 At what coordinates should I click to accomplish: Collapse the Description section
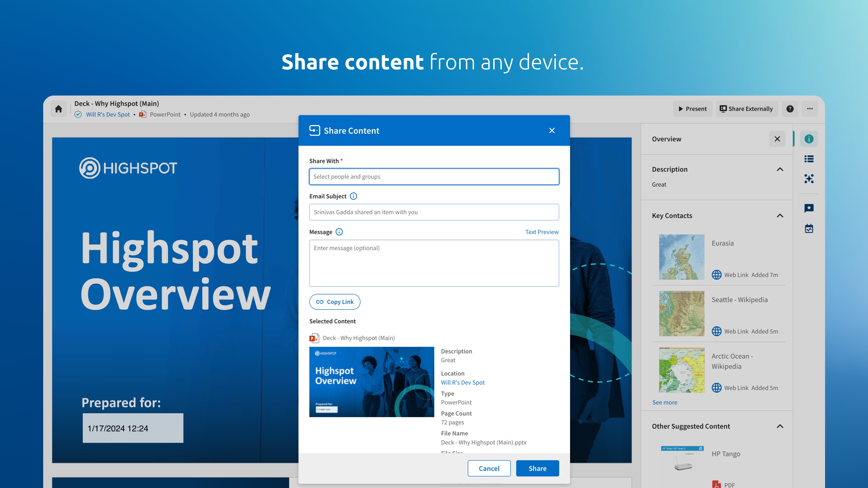click(780, 169)
